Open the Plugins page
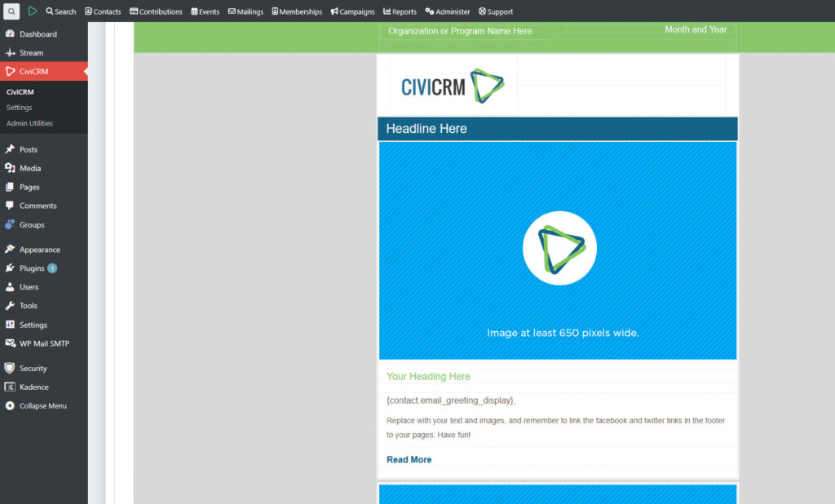The image size is (835, 504). tap(32, 268)
